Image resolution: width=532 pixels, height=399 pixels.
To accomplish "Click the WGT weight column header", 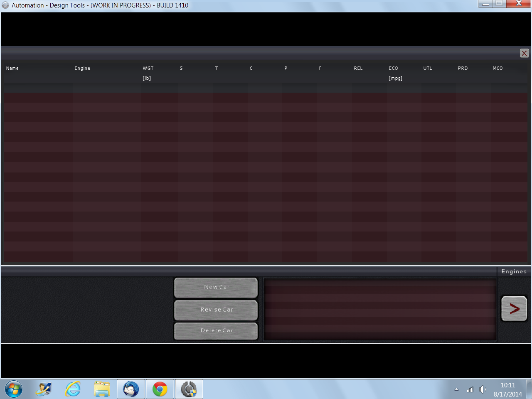I will tap(148, 68).
